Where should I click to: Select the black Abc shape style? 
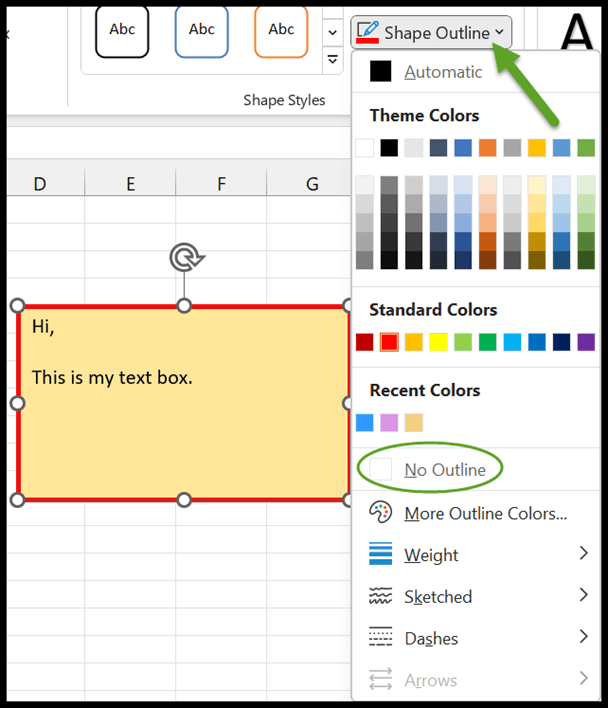[122, 31]
